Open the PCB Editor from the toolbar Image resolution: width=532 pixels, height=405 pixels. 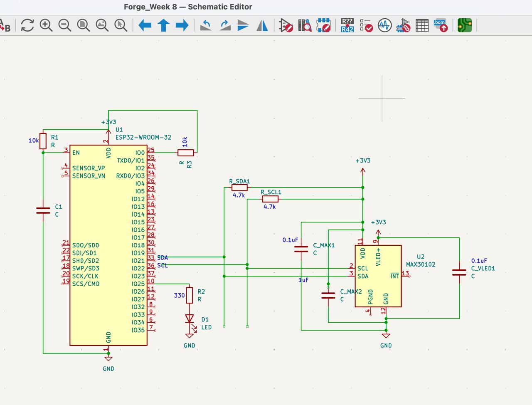tap(464, 25)
